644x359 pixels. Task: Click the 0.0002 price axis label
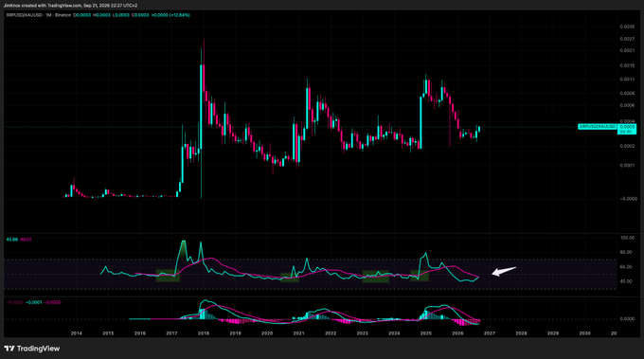coord(627,146)
